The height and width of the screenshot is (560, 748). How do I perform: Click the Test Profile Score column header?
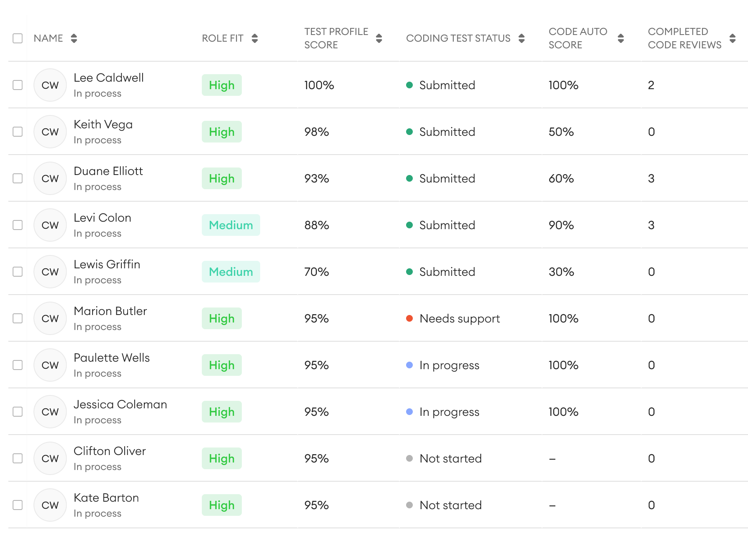point(336,38)
